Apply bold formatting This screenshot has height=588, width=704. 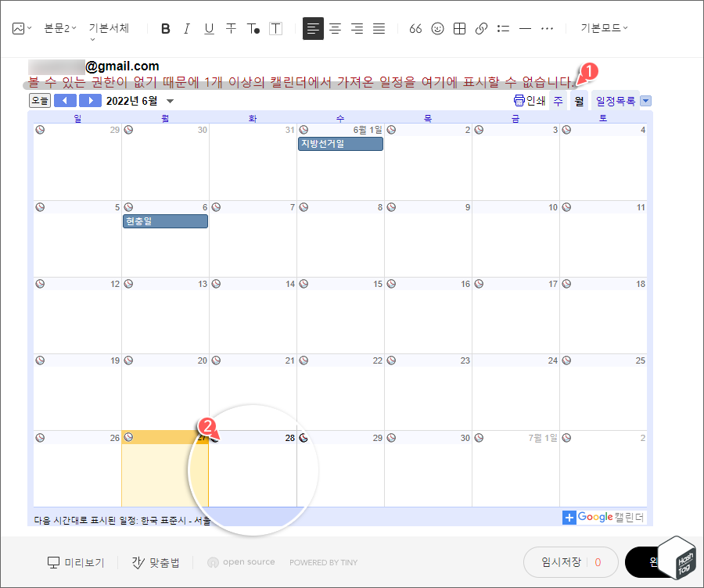coord(165,28)
